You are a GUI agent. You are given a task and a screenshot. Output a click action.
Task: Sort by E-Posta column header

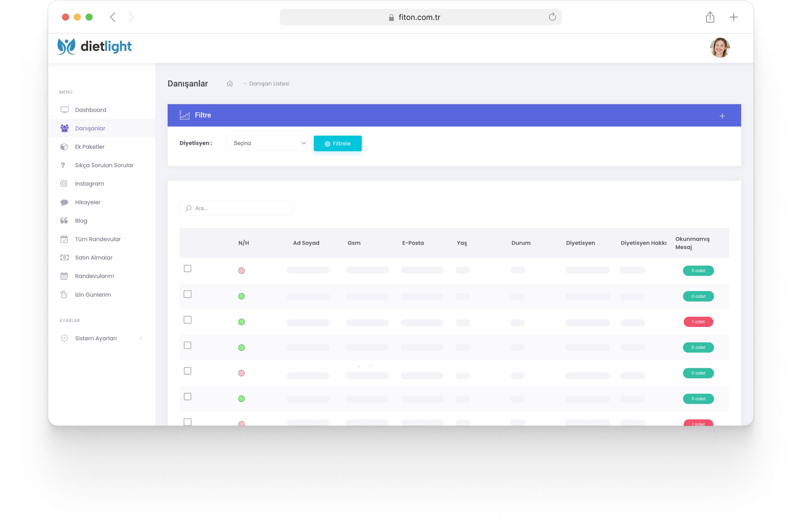(413, 243)
